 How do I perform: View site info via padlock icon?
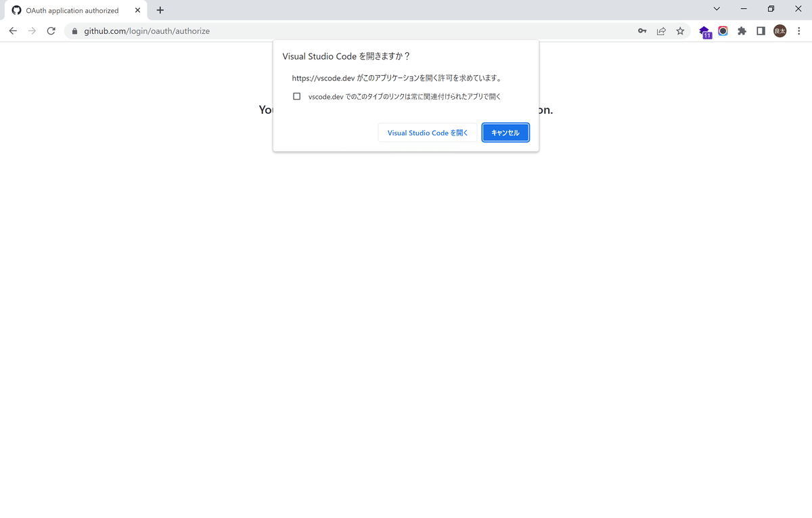[x=75, y=31]
